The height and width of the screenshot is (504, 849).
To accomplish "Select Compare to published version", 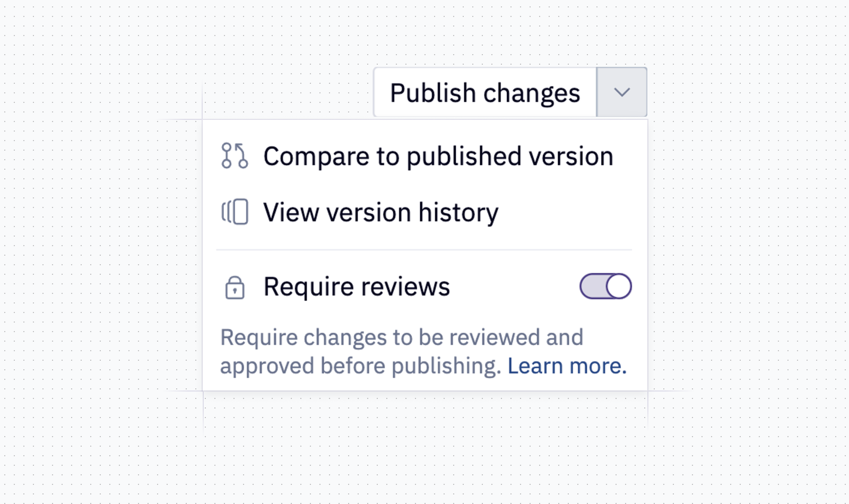I will [x=438, y=156].
